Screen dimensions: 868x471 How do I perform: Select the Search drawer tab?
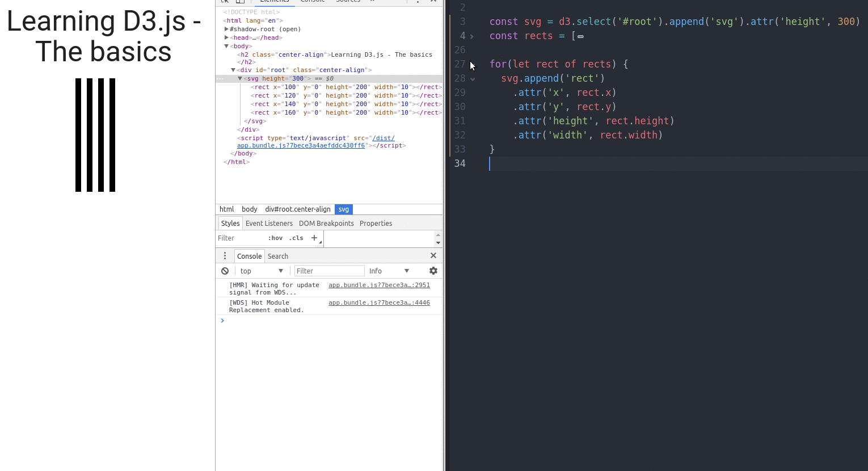(x=278, y=256)
